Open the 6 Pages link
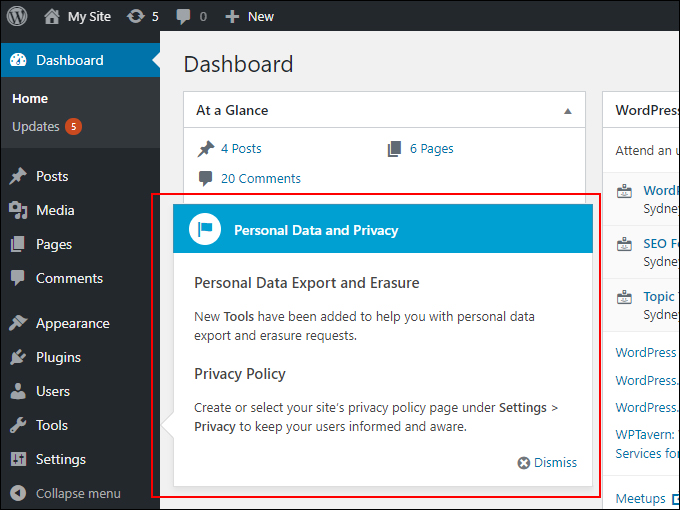This screenshot has height=510, width=680. 432,149
